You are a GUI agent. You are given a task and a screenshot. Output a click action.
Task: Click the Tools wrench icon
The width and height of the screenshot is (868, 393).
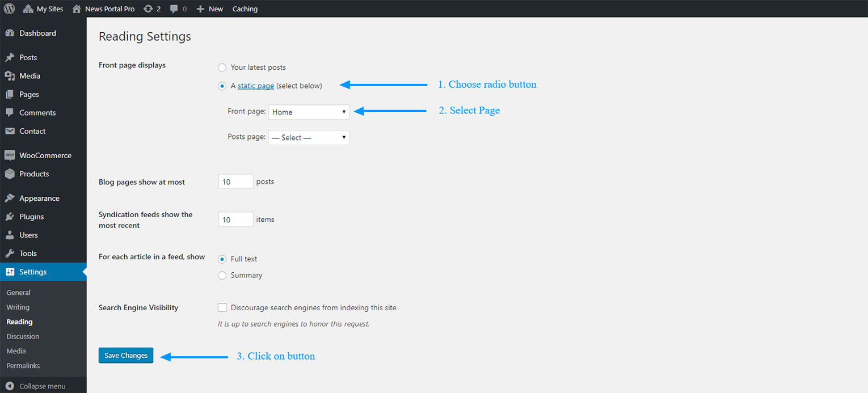tap(10, 253)
